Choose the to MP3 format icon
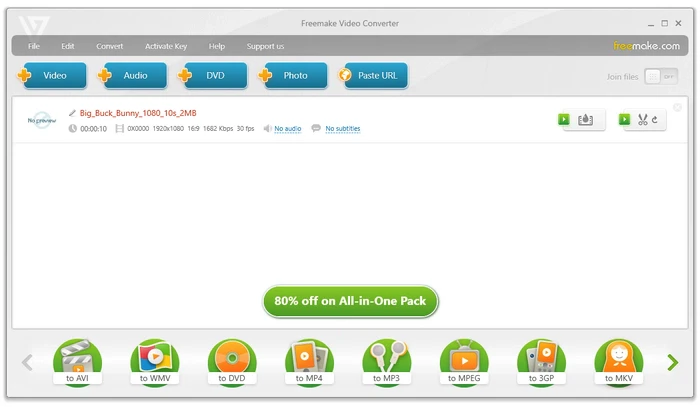The height and width of the screenshot is (407, 700). (387, 362)
